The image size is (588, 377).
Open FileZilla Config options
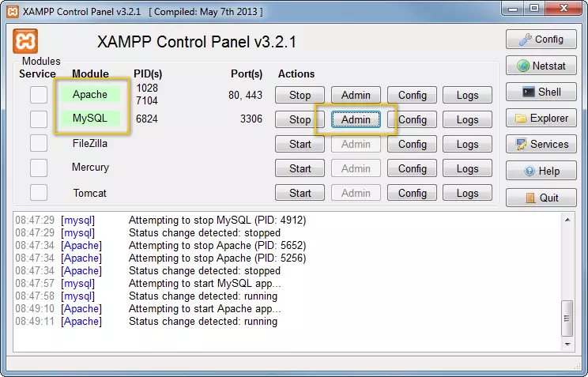(412, 144)
